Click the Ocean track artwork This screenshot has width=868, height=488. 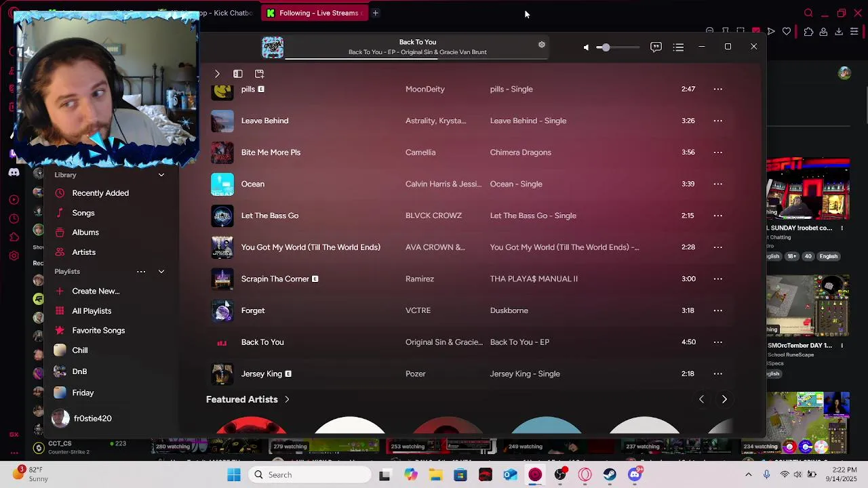pos(222,184)
